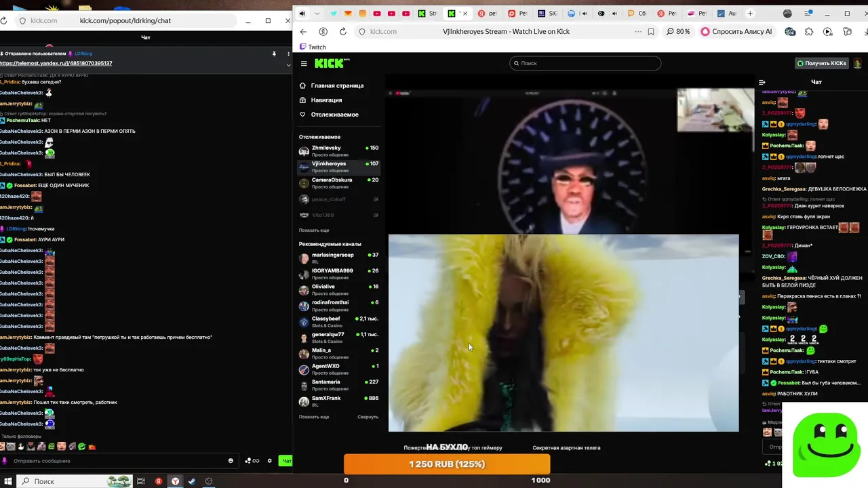Collapse the recommended channels list
This screenshot has height=488, width=868.
click(368, 417)
